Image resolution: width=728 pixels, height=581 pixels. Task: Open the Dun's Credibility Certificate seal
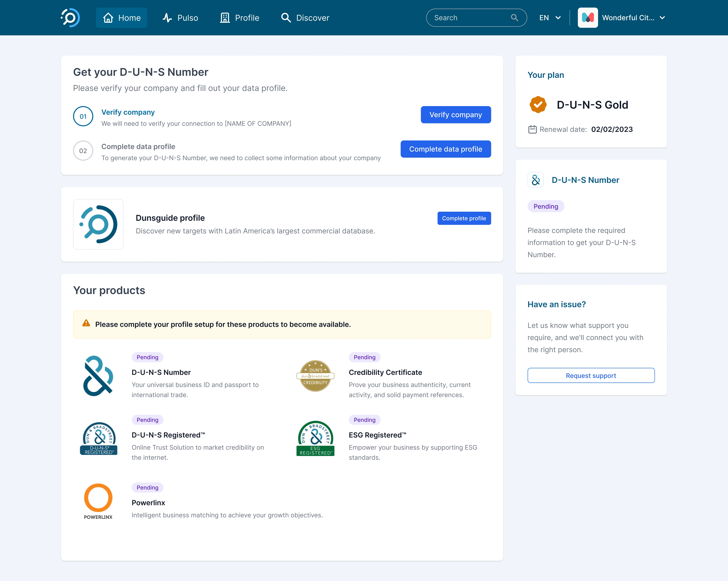coord(315,376)
